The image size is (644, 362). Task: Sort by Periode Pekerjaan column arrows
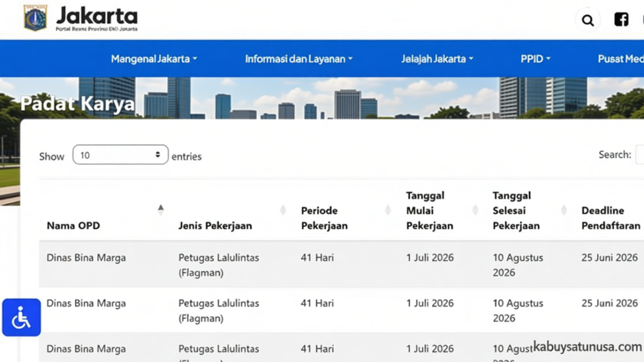tap(388, 210)
